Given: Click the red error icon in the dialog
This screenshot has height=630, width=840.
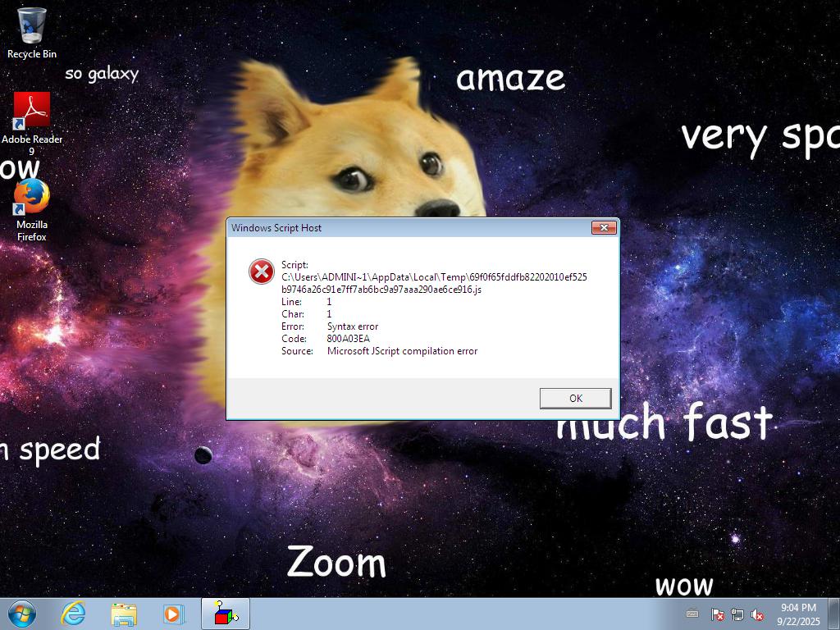Looking at the screenshot, I should 262,272.
